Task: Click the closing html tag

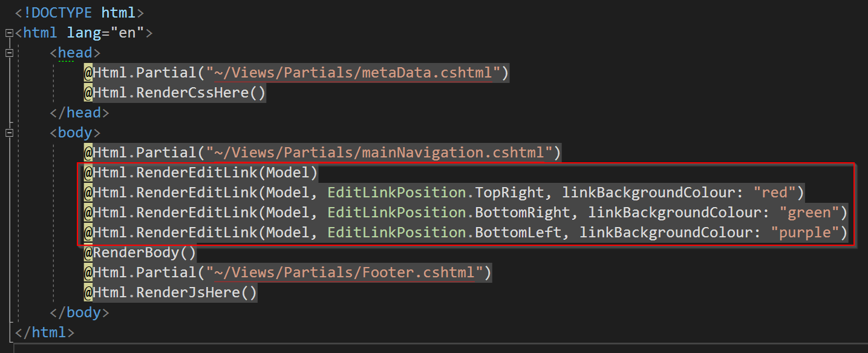Action: 45,332
